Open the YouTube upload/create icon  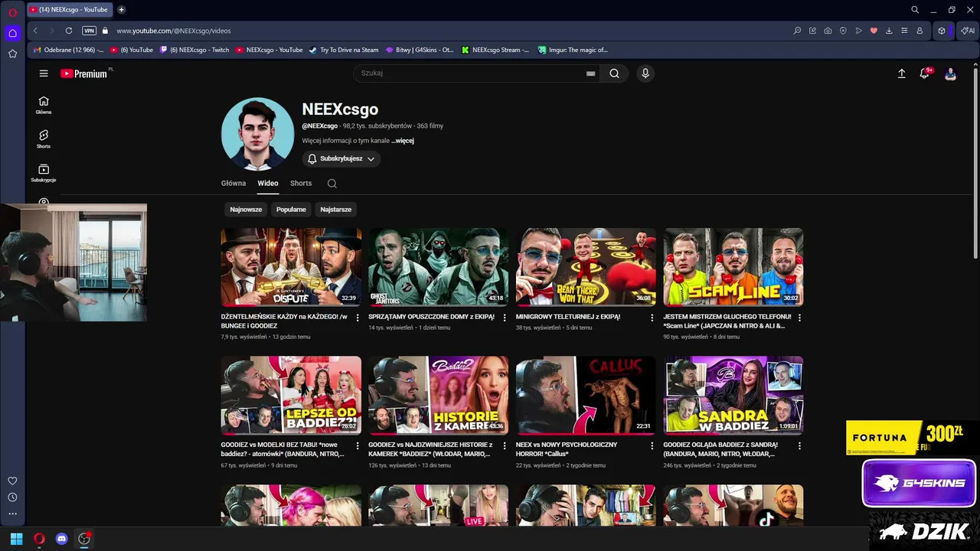(901, 73)
